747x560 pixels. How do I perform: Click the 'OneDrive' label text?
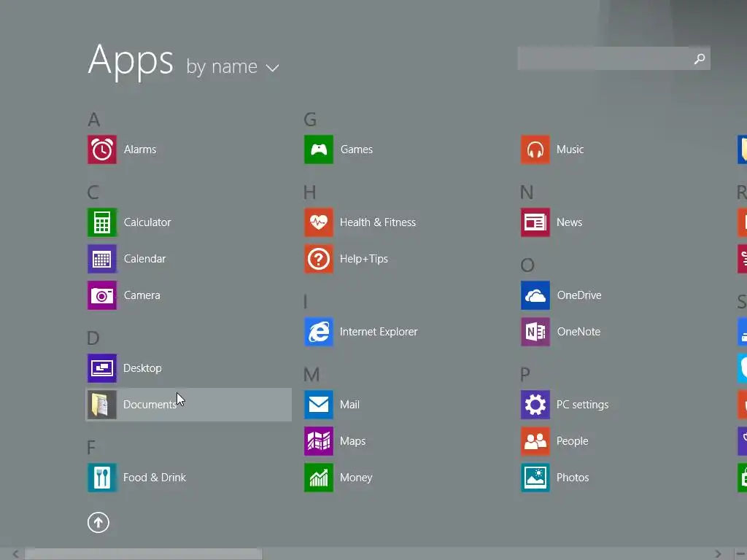pos(579,295)
